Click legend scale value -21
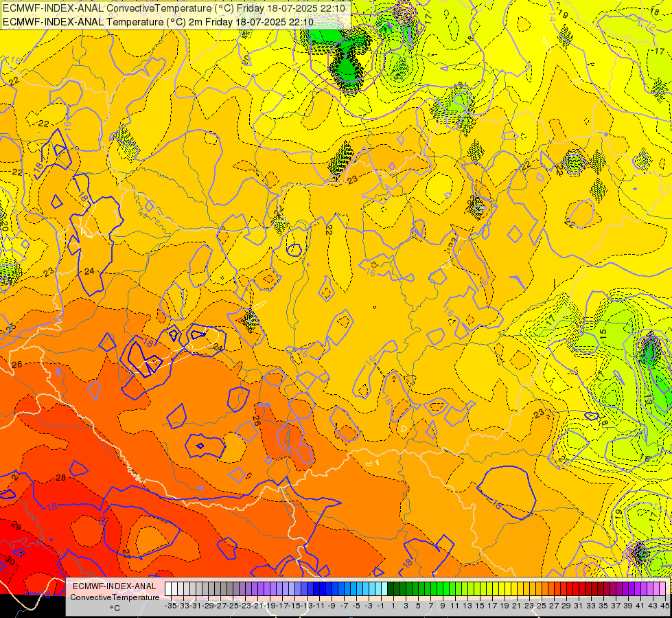The width and height of the screenshot is (672, 618). [257, 606]
